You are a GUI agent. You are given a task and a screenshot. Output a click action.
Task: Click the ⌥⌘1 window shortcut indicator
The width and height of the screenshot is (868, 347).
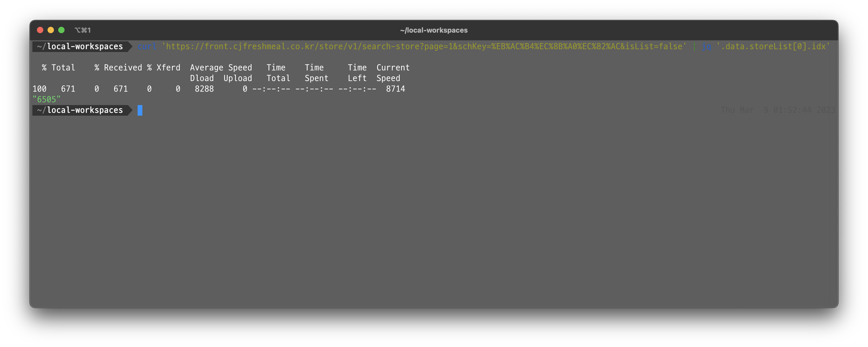pyautogui.click(x=83, y=30)
